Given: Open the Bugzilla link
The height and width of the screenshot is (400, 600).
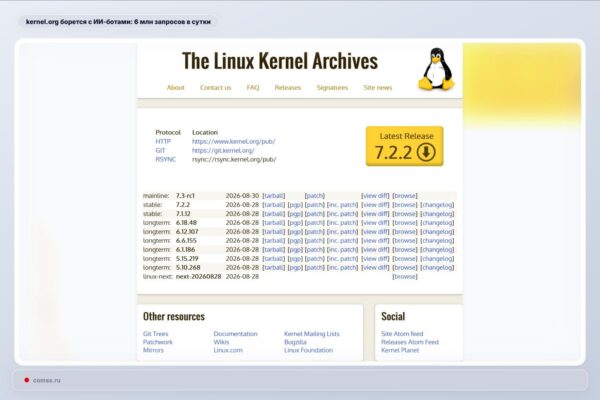Looking at the screenshot, I should tap(295, 342).
